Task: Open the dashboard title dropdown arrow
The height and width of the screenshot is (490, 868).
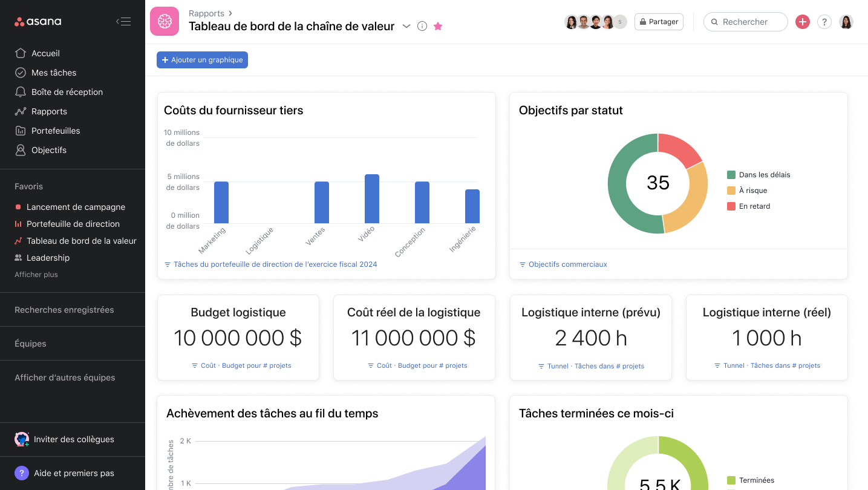Action: (406, 26)
